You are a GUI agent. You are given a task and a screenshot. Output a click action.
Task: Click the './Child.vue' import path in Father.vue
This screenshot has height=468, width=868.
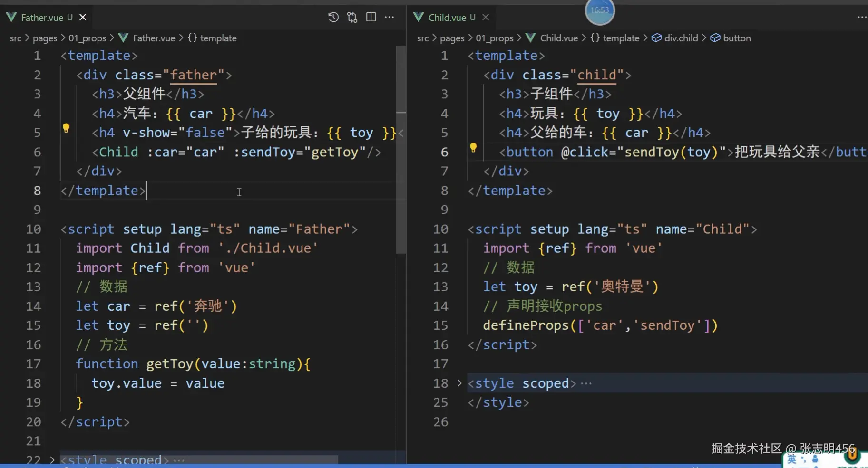(x=268, y=248)
